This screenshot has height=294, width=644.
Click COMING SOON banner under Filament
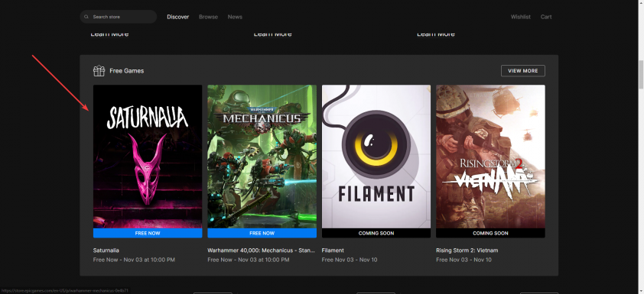376,233
